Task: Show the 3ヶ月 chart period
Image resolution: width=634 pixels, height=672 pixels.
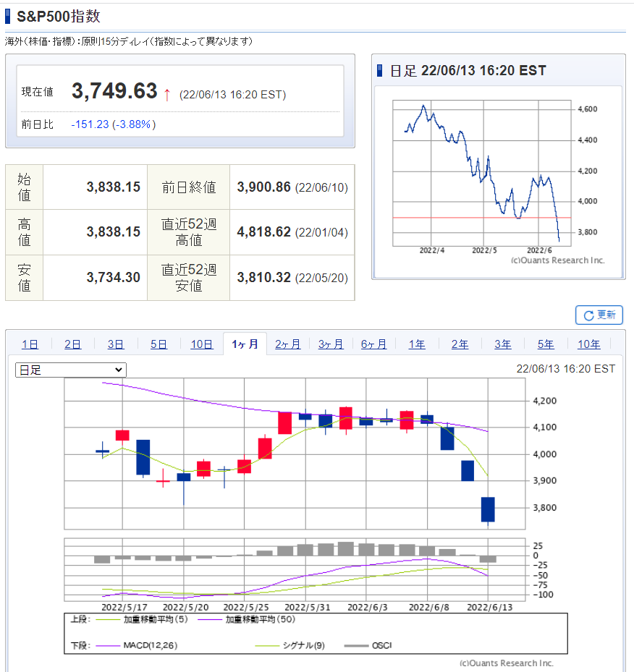Action: pyautogui.click(x=331, y=344)
